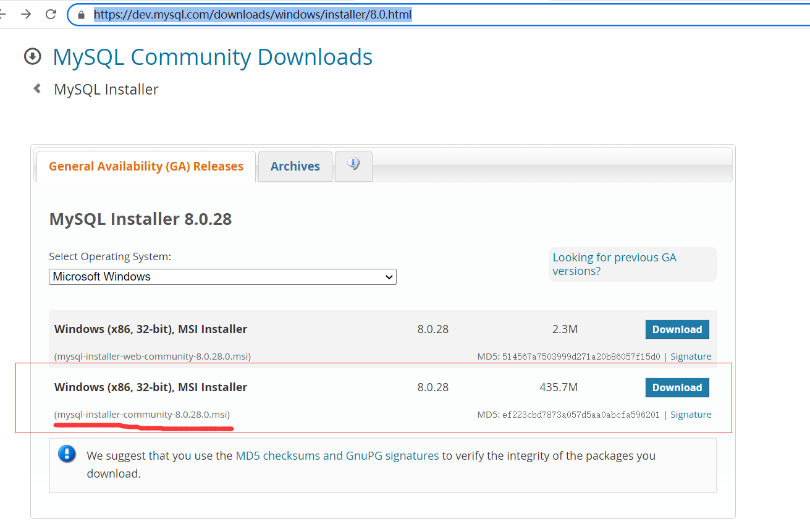Click the MySQL Installer breadcrumb link

[x=106, y=90]
